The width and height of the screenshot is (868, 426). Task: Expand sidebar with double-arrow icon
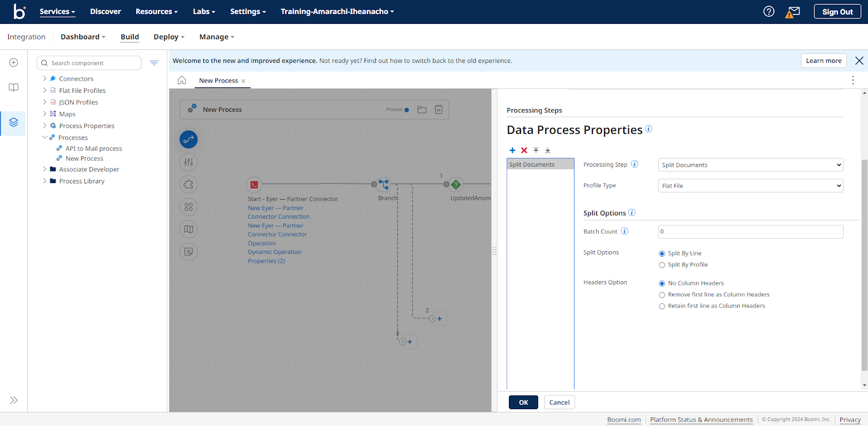14,400
